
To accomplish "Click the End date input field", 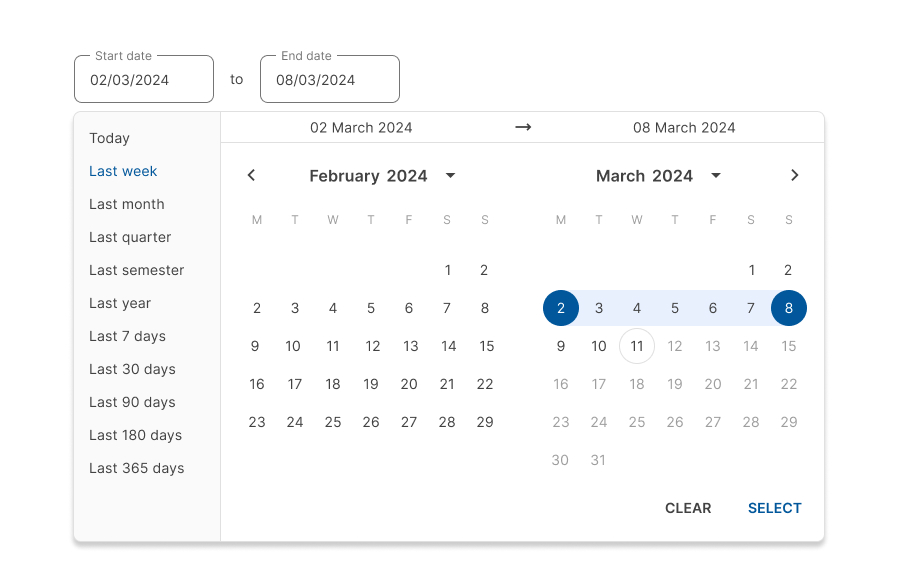I will 330,78.
